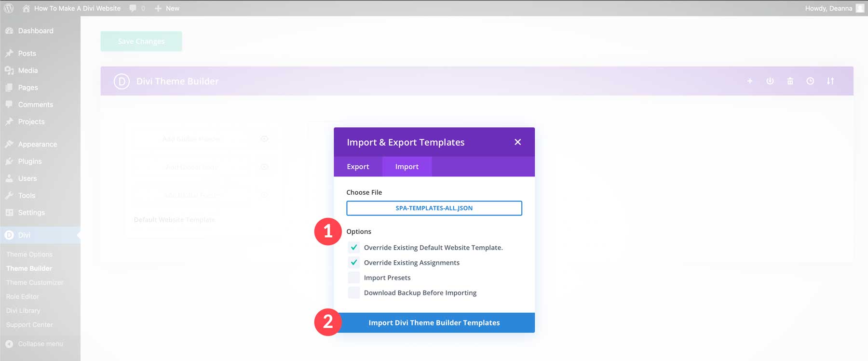
Task: Click the user avatar in admin bar
Action: (860, 8)
